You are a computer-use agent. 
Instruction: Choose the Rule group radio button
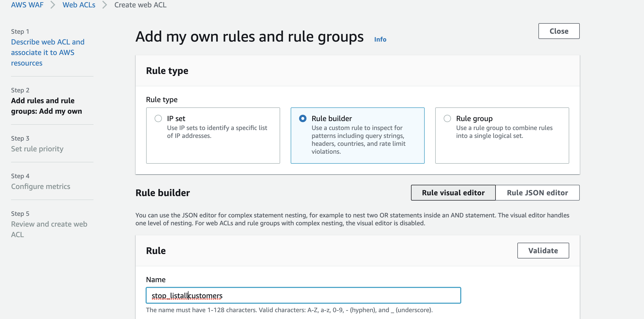[447, 118]
